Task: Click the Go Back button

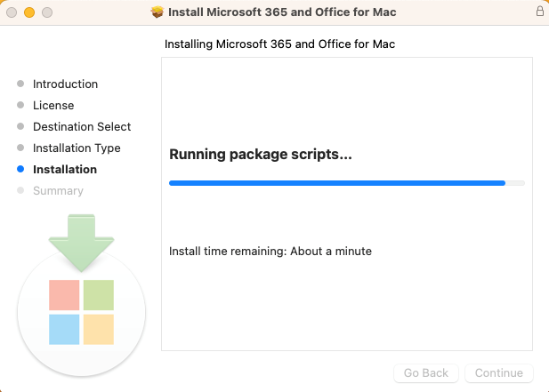Action: [x=425, y=372]
